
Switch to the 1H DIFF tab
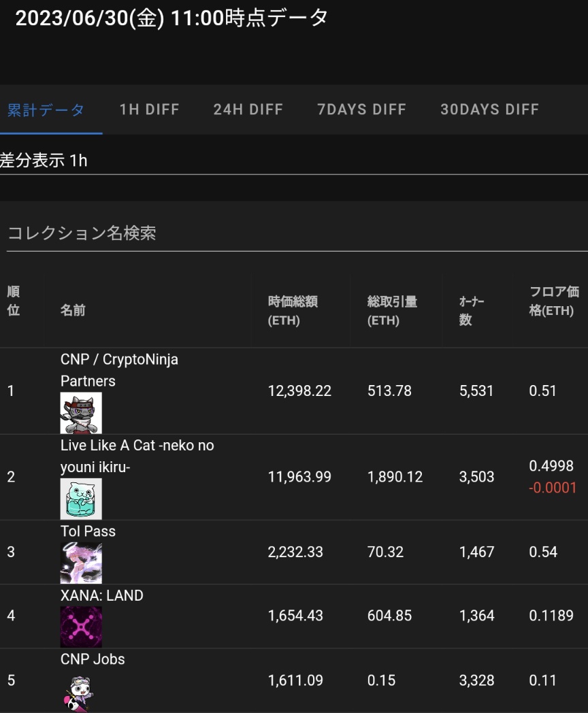(149, 110)
